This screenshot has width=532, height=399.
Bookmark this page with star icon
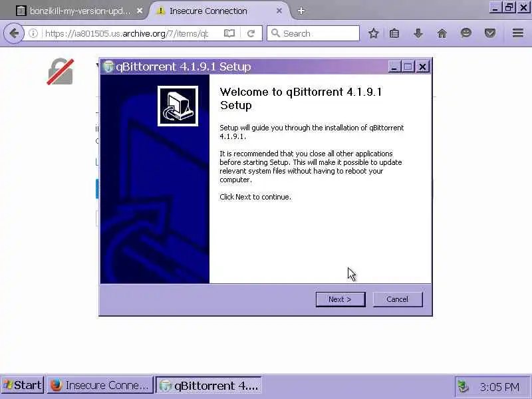point(374,33)
